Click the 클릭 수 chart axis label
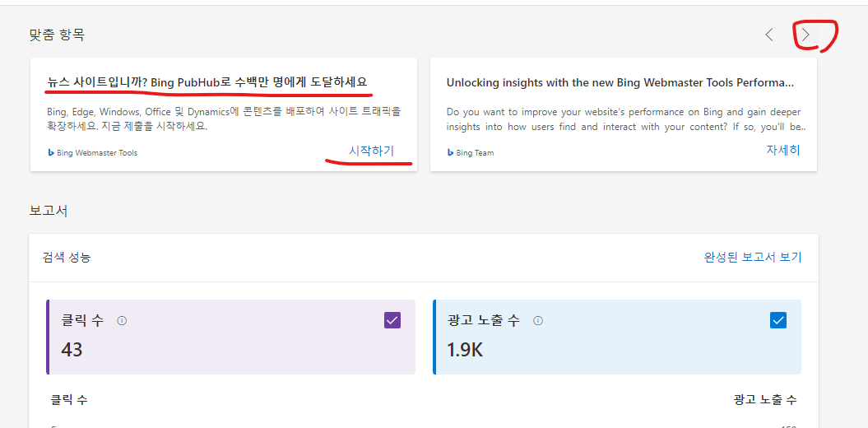868x428 pixels. pyautogui.click(x=68, y=400)
